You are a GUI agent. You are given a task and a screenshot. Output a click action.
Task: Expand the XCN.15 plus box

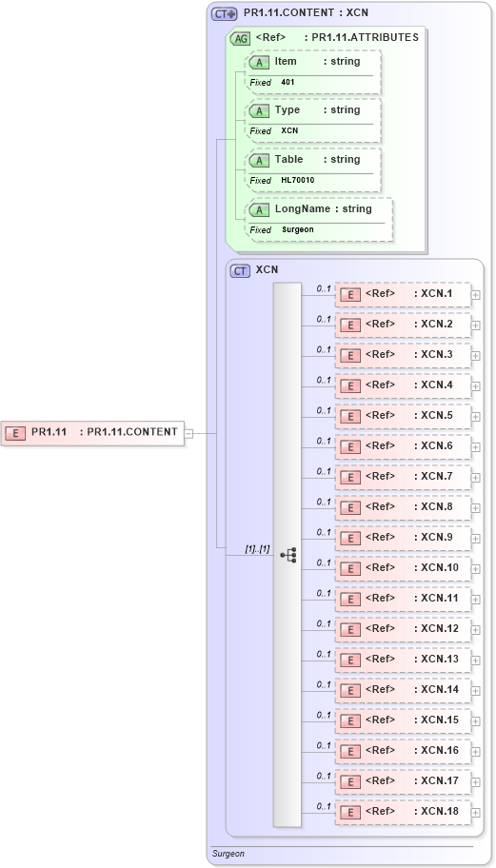475,721
